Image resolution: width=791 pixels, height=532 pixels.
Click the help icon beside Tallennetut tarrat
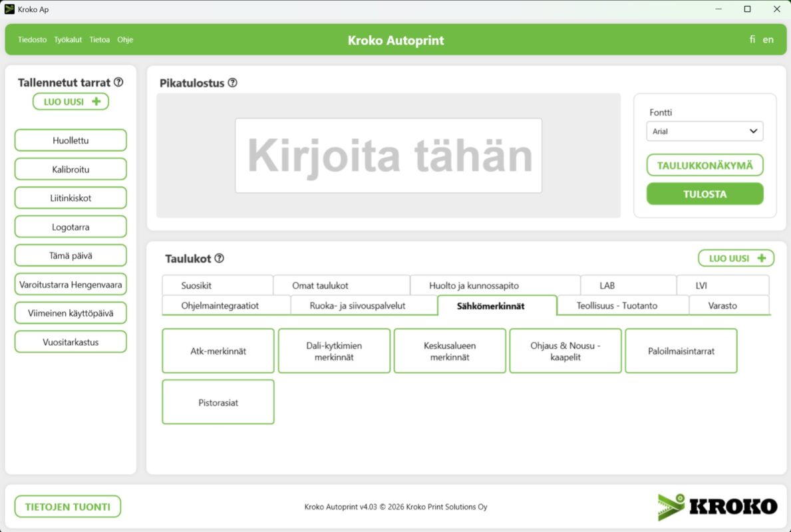point(118,82)
